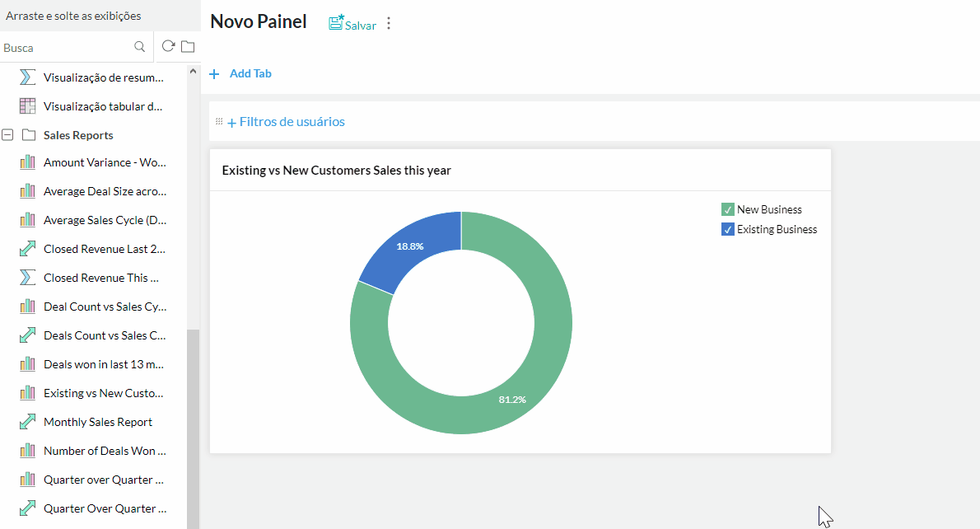Select Existing vs New Custo... report
Image resolution: width=980 pixels, height=529 pixels.
pos(103,393)
